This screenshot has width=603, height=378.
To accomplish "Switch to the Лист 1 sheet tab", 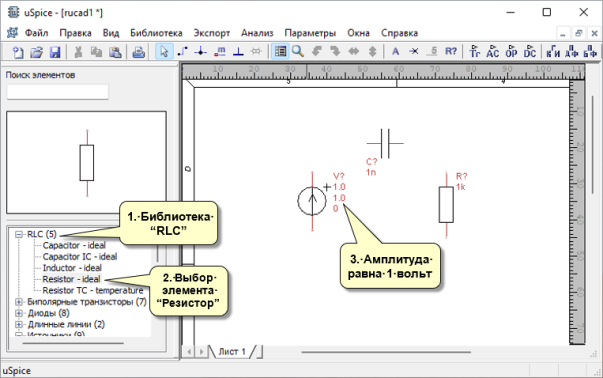I will coord(232,351).
